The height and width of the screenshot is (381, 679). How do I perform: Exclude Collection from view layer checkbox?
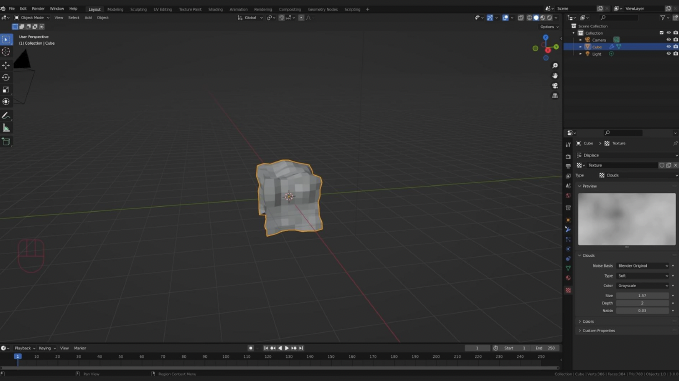click(661, 33)
